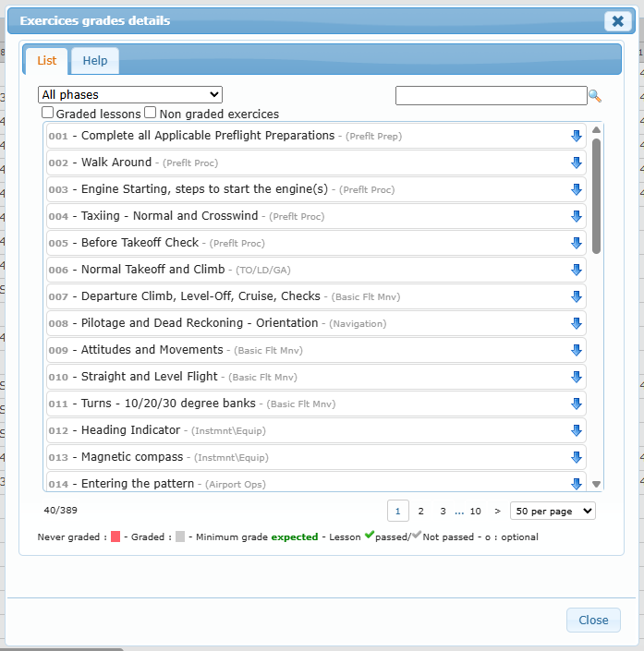Switch to the Help tab
This screenshot has height=651, width=644.
[95, 61]
